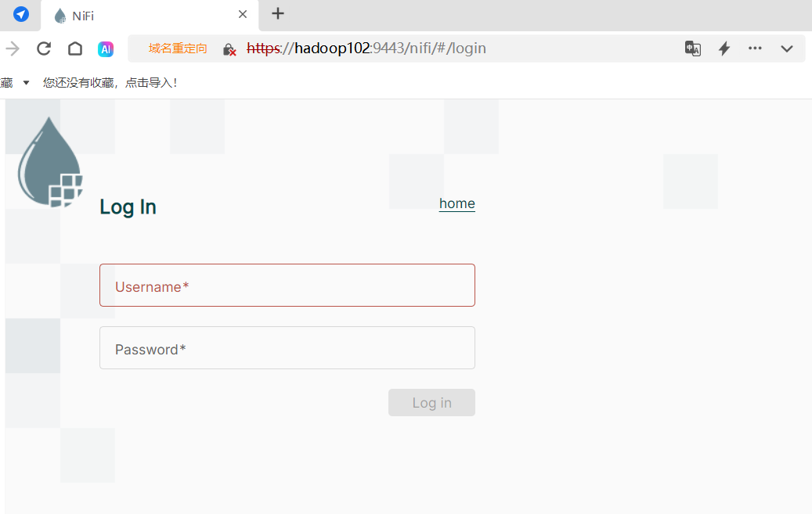Image resolution: width=812 pixels, height=514 pixels.
Task: Click the Username input field
Action: click(x=287, y=285)
